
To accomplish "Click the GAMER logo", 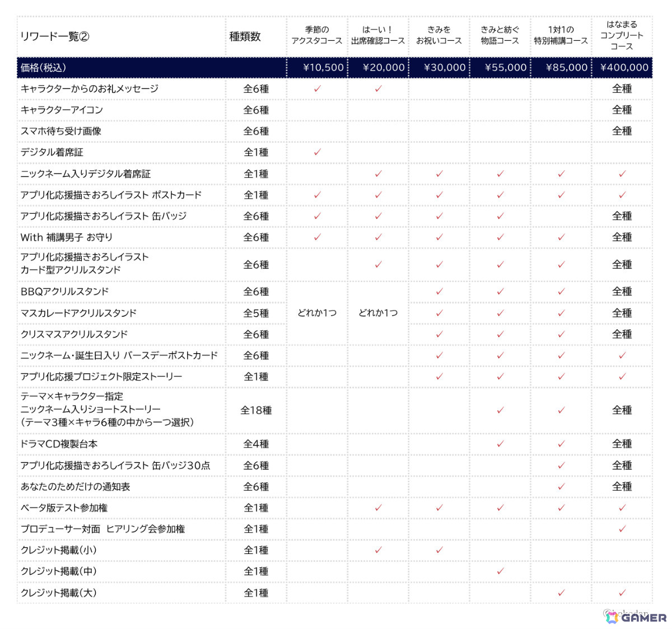I will click(x=636, y=617).
